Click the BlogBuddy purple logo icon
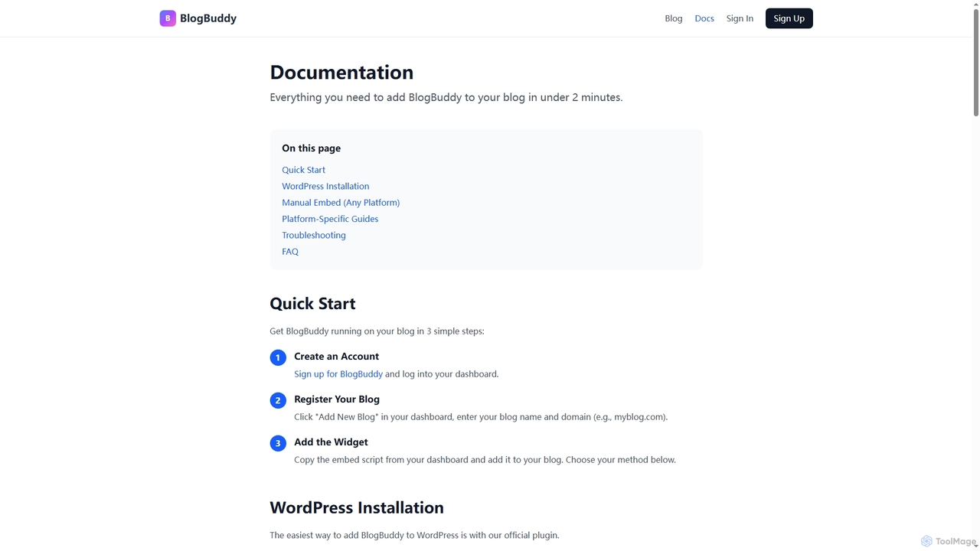This screenshot has width=980, height=551. 168,18
